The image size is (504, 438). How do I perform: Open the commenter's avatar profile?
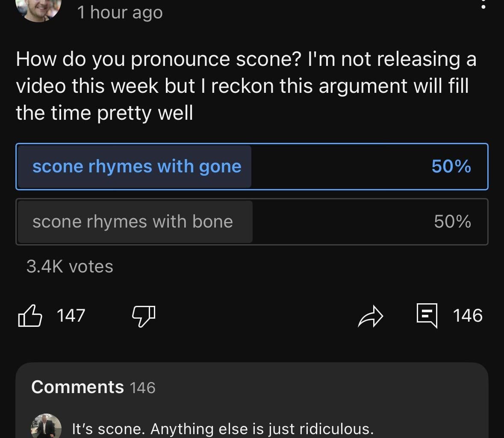click(46, 427)
